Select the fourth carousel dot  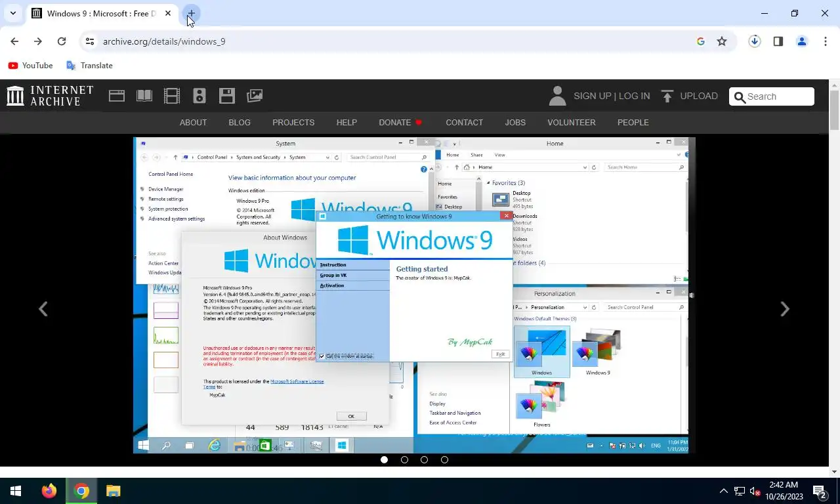click(444, 460)
